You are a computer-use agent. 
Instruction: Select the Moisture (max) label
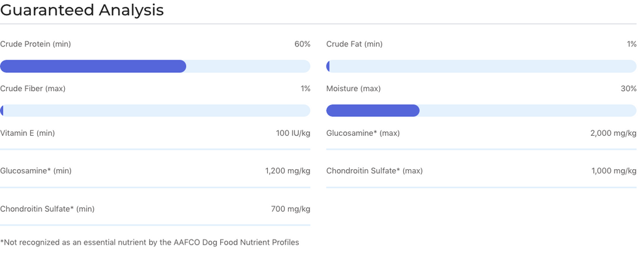(353, 89)
